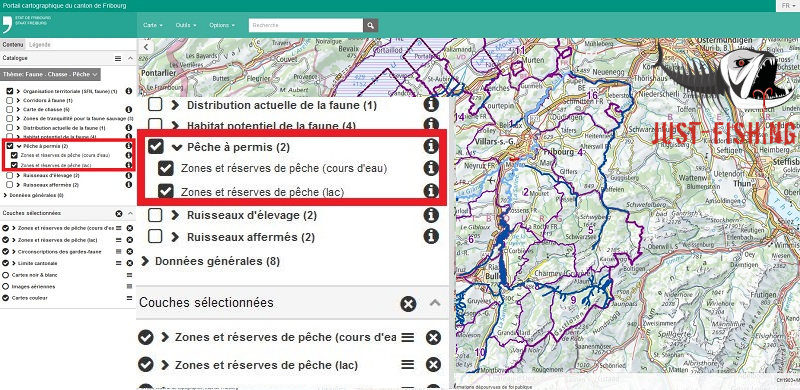Uncheck Organisation territoriale checkbox

click(x=10, y=91)
